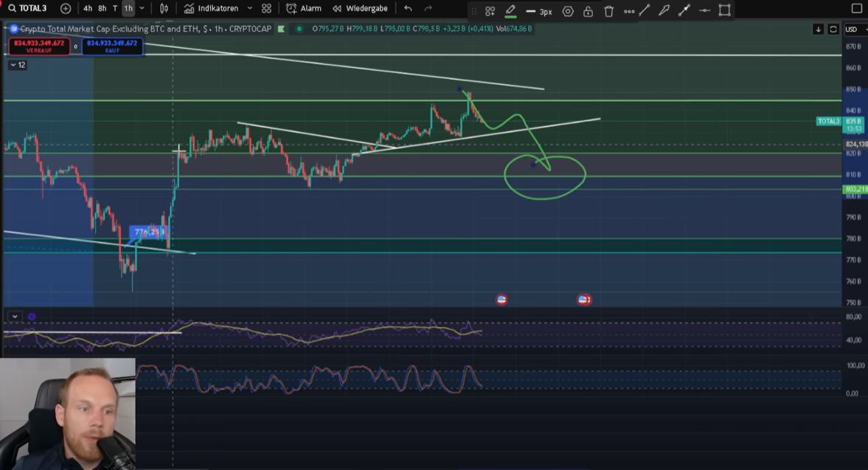Viewport: 868px width, 470px height.
Task: Open the Crypto Total Market Cap title
Action: (145, 29)
